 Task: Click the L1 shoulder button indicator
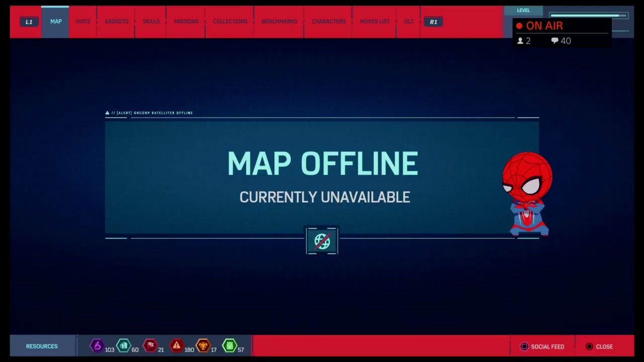pyautogui.click(x=29, y=22)
